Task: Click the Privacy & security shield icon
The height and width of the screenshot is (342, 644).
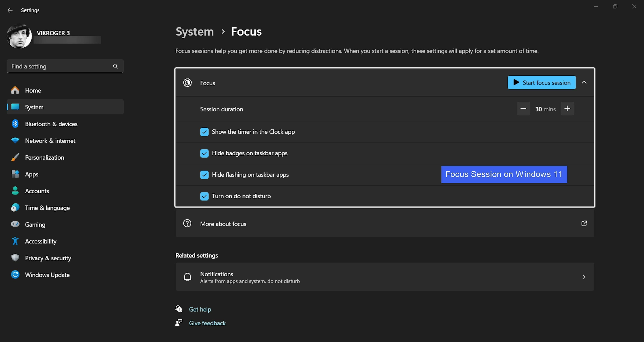Action: coord(15,258)
